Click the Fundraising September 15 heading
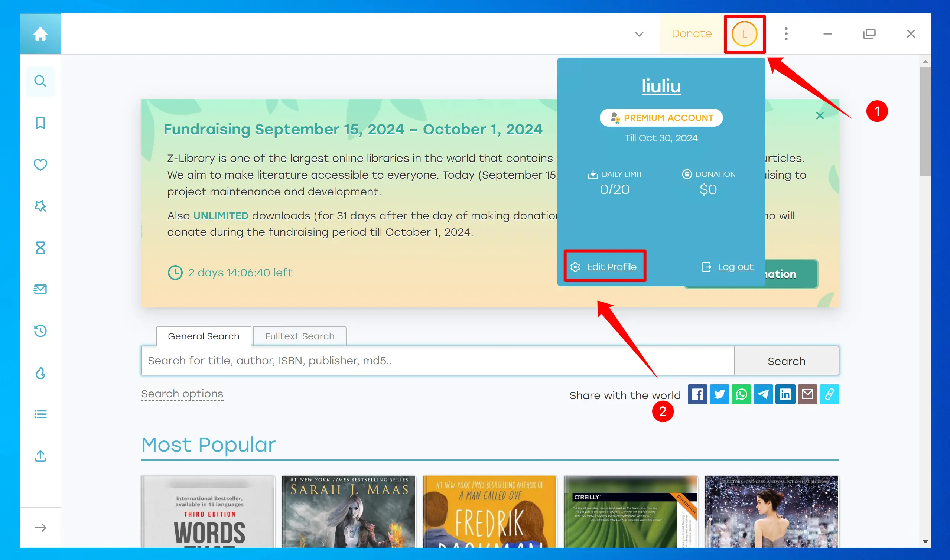Image resolution: width=950 pixels, height=560 pixels. (x=353, y=130)
